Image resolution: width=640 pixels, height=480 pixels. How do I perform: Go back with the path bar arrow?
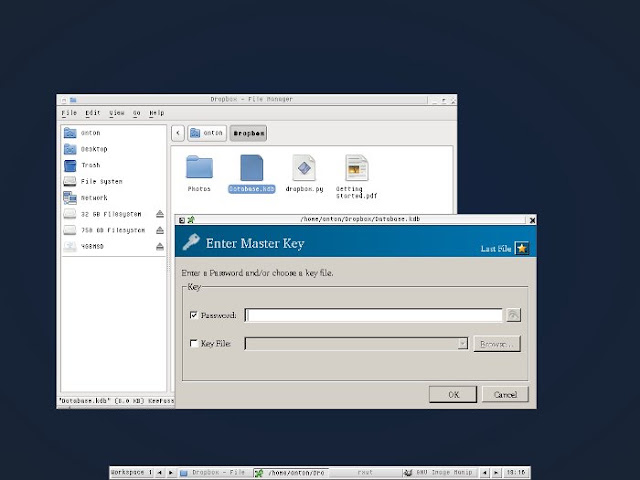click(x=178, y=133)
